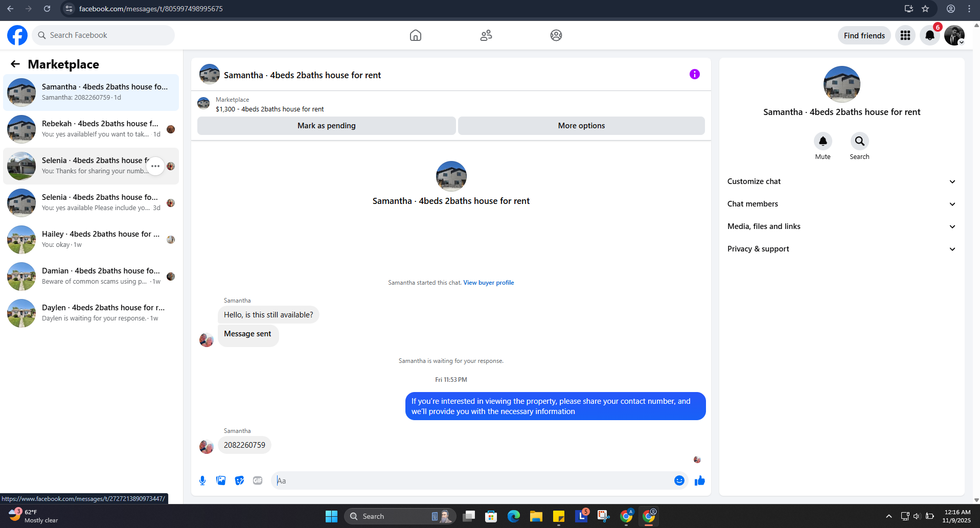Open browser profile icon
980x528 pixels.
[951, 9]
